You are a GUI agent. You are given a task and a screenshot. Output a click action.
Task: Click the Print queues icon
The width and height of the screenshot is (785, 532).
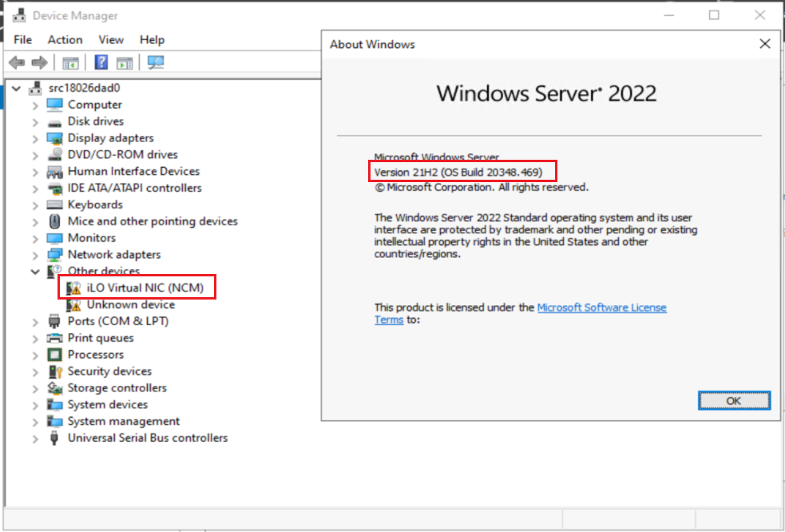coord(54,338)
